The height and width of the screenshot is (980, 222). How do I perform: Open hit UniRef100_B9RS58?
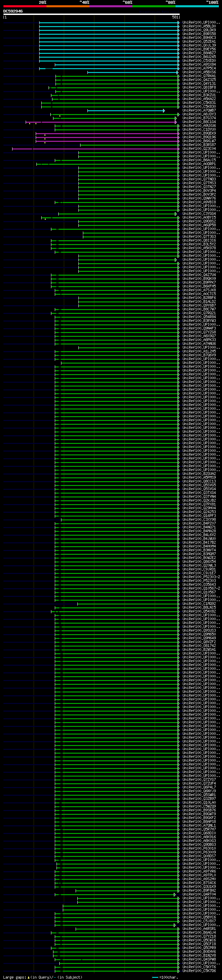199,34
